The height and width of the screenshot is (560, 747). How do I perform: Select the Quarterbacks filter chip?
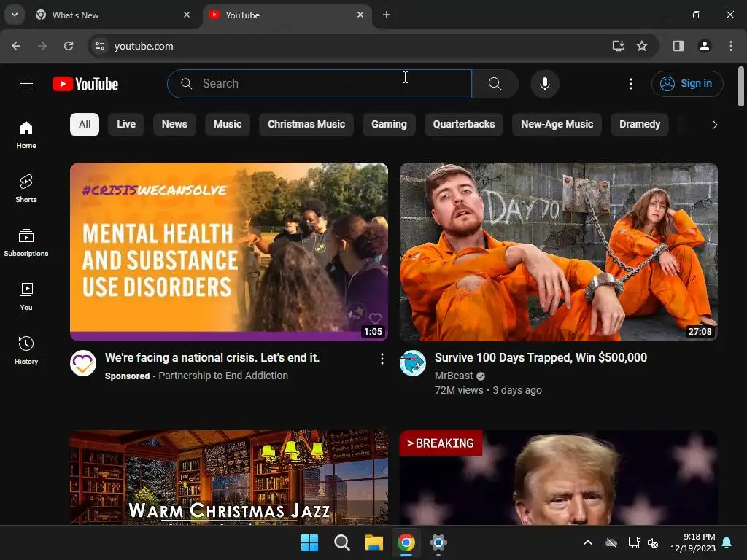(463, 124)
